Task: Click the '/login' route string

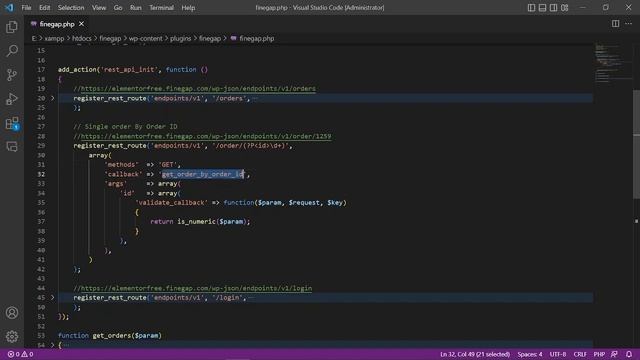Action: [x=227, y=298]
